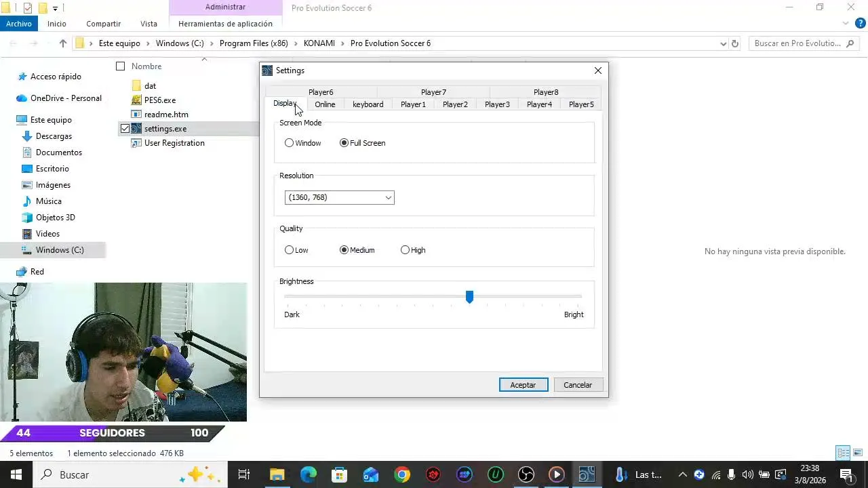The width and height of the screenshot is (868, 488).
Task: Click the Properties quick access toolbar icon
Action: pos(27,8)
